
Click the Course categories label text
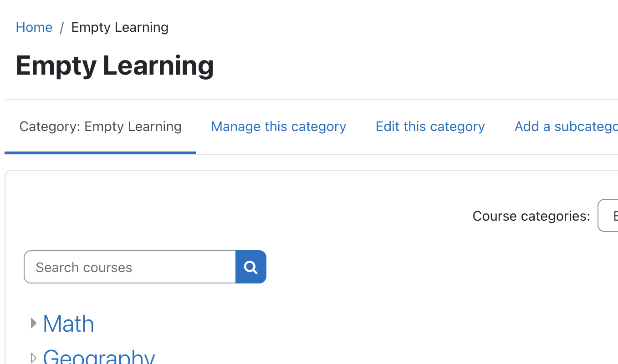tap(531, 216)
